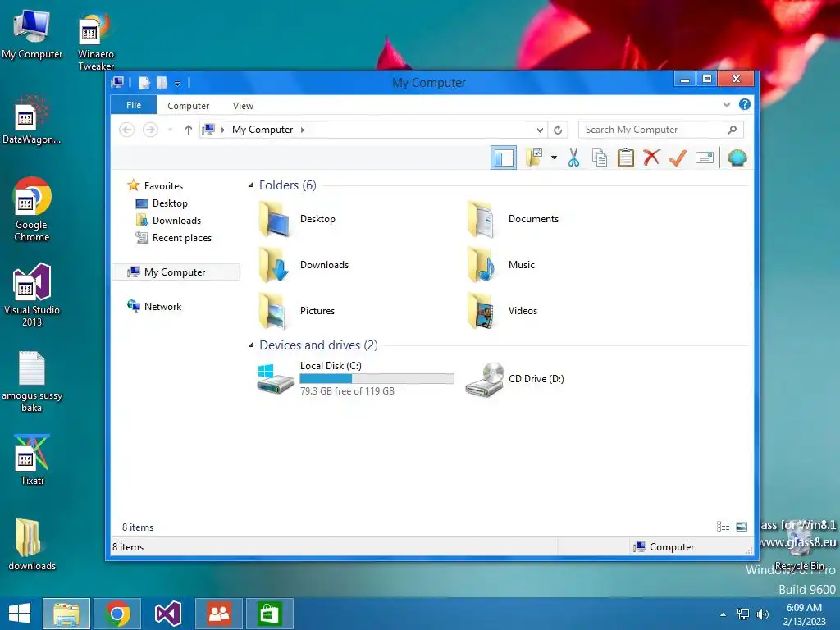
Task: Select the Tixati desktop shortcut
Action: click(32, 459)
